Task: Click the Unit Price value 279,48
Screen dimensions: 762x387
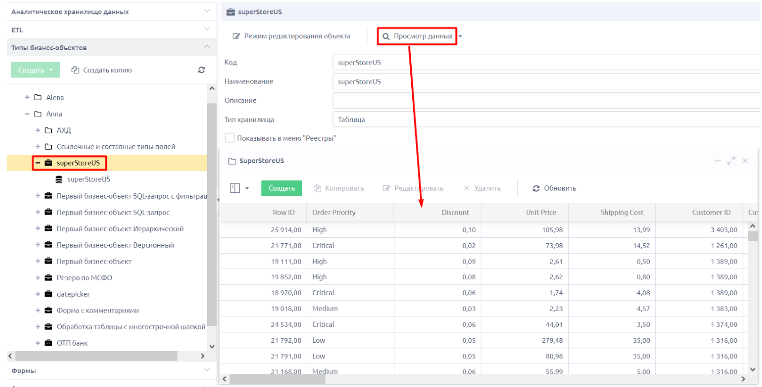Action: tap(552, 340)
